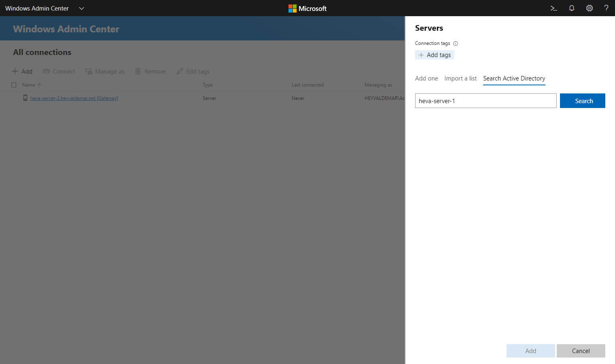
Task: Click the Windows Admin Center title in top bar
Action: point(37,8)
